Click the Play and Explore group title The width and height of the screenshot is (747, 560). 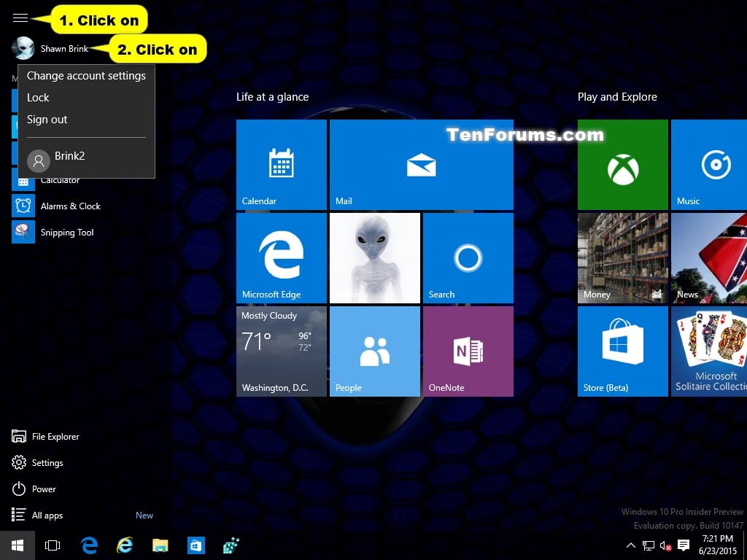point(617,97)
